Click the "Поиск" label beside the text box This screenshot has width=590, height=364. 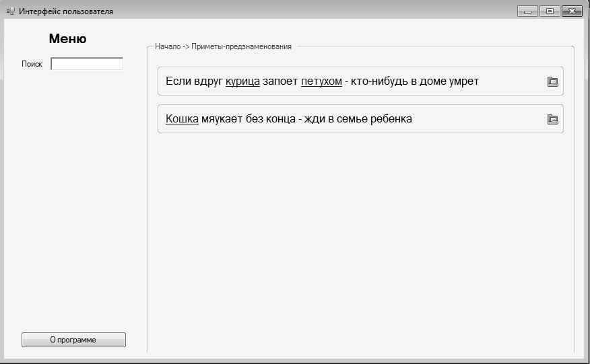(32, 64)
